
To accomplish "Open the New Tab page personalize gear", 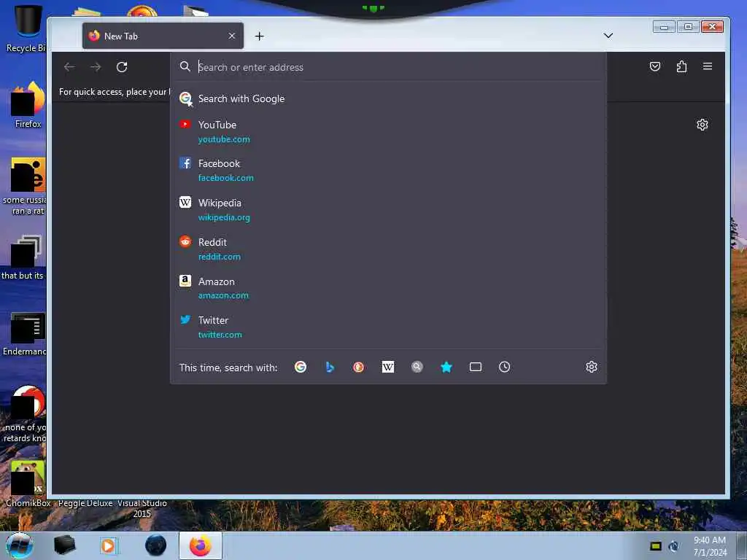I will point(703,125).
